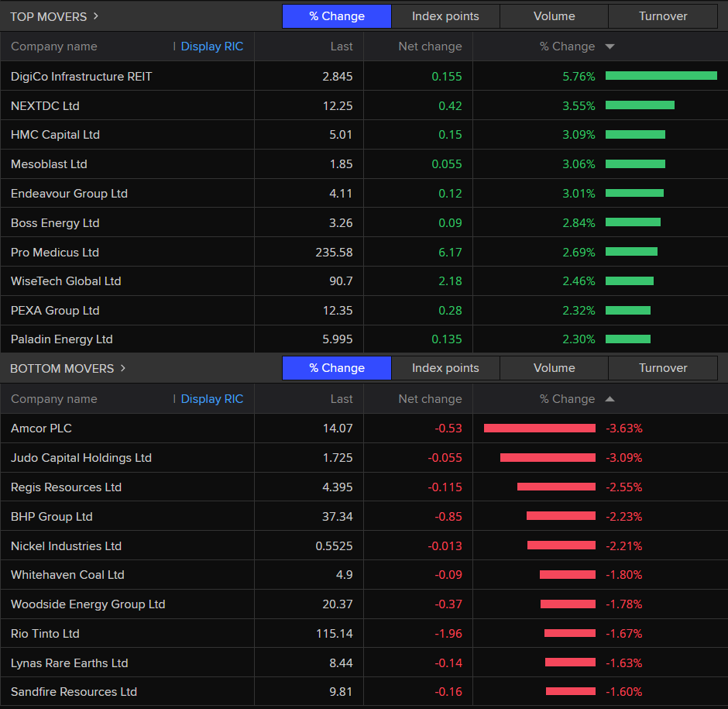Click the red bar for Regis Resources
The width and height of the screenshot is (728, 709).
coord(556,487)
